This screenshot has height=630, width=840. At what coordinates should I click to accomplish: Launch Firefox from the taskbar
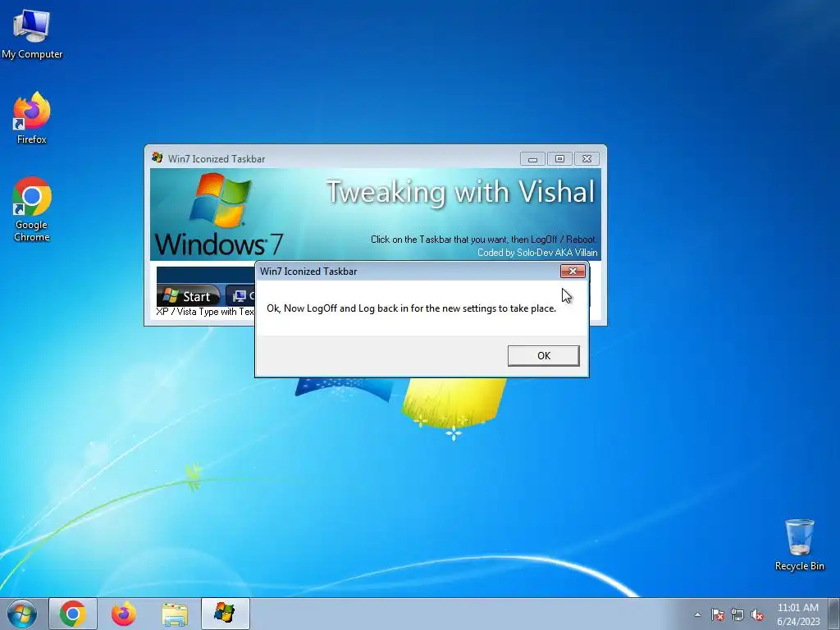tap(124, 614)
